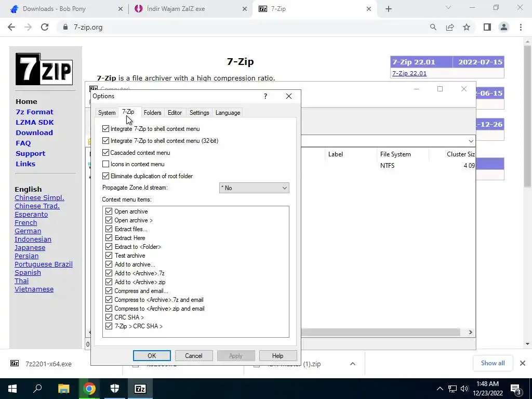Close the downloads bar
The image size is (532, 399).
click(523, 363)
